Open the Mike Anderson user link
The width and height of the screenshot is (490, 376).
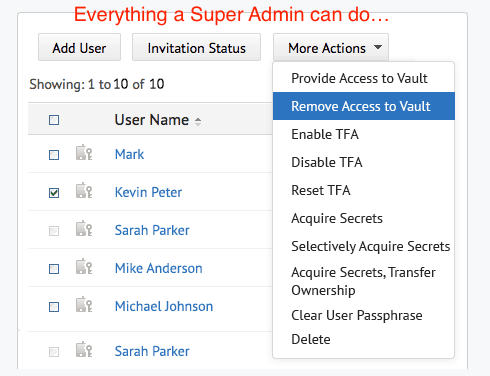[159, 268]
